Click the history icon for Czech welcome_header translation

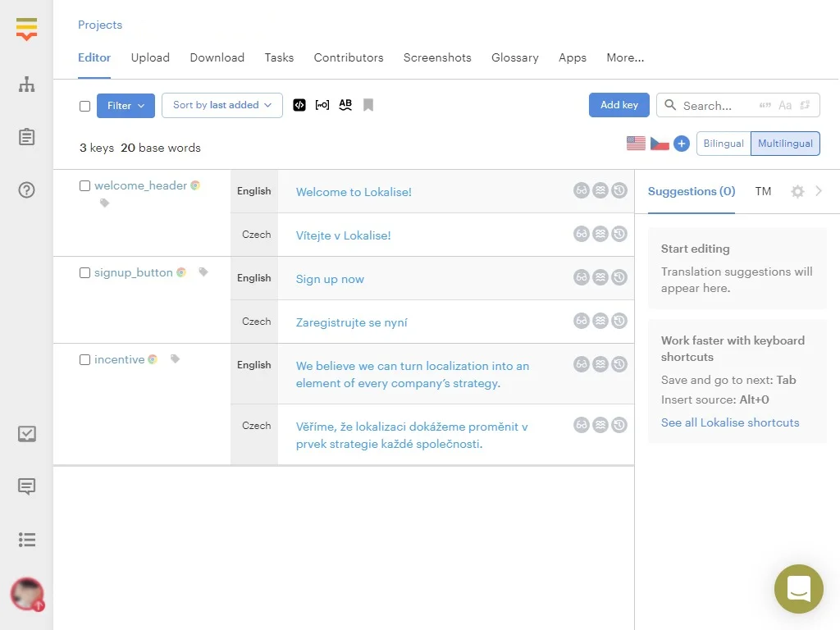point(619,234)
